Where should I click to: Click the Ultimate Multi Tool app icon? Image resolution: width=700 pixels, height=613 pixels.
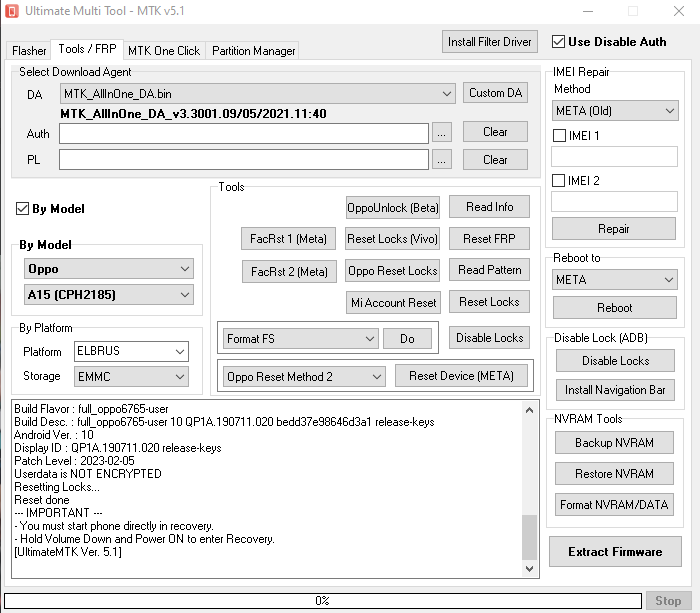(12, 11)
